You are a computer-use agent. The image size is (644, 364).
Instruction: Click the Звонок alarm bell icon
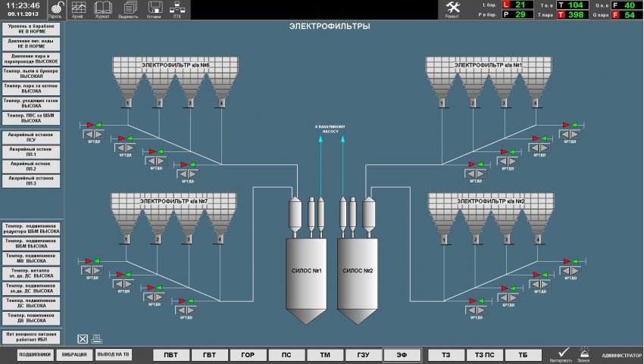(x=584, y=354)
